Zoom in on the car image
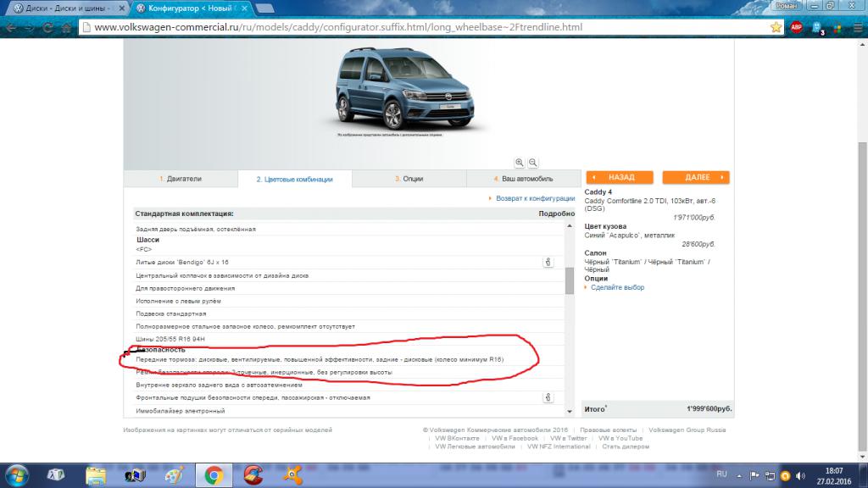The height and width of the screenshot is (488, 868). coord(520,162)
